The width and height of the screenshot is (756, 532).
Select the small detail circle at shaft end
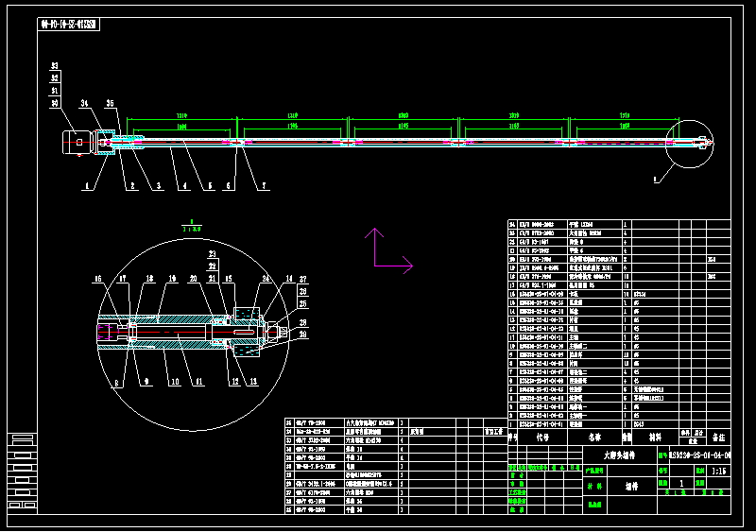(690, 144)
